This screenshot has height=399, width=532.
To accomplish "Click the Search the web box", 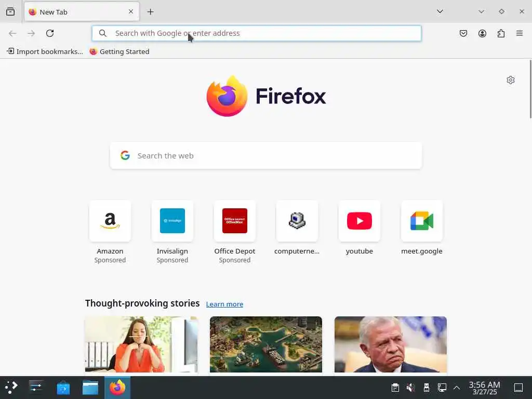I will tap(266, 156).
